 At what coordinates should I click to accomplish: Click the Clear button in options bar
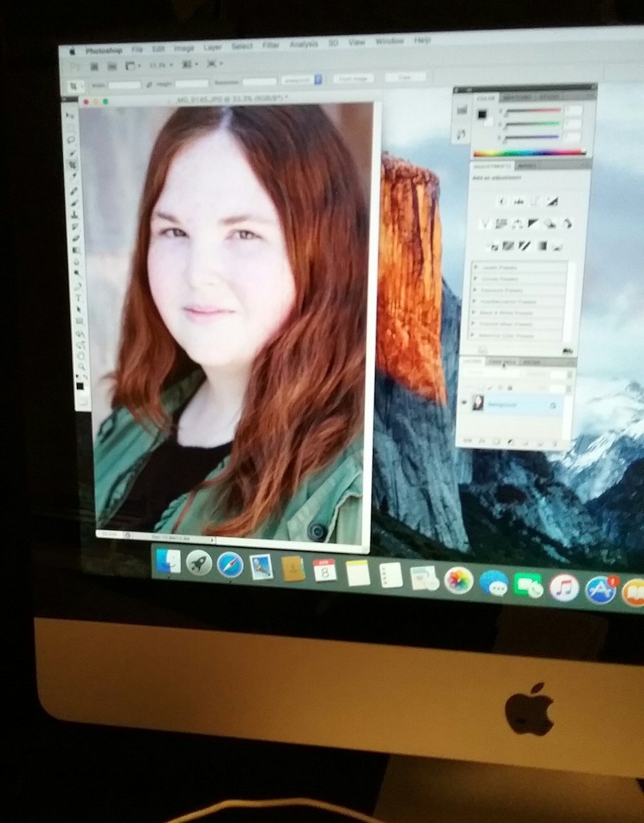[x=405, y=77]
